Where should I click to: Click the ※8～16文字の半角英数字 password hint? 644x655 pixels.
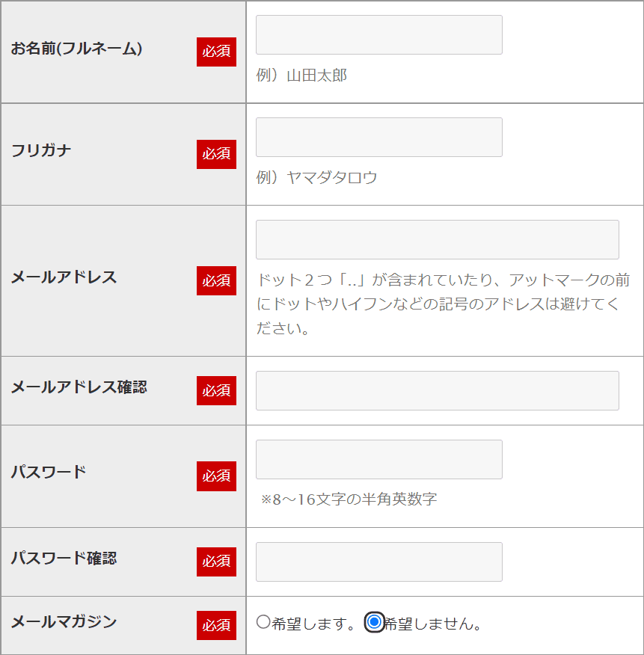[349, 499]
